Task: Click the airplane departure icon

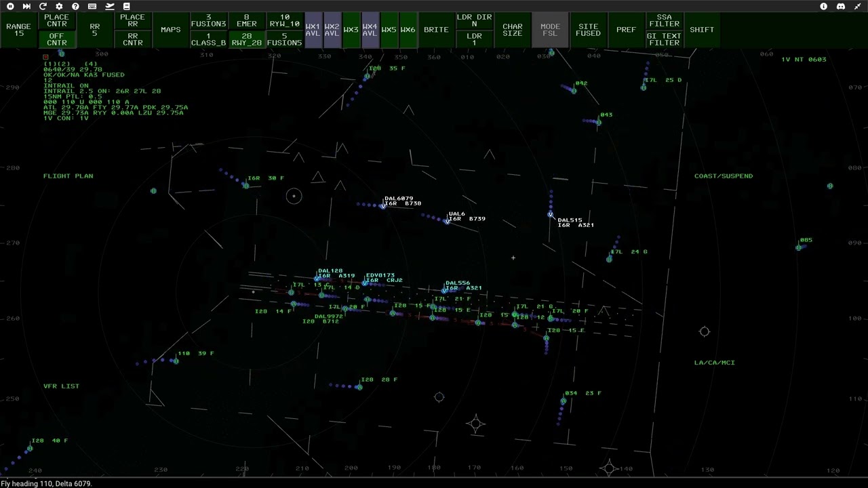Action: [110, 6]
